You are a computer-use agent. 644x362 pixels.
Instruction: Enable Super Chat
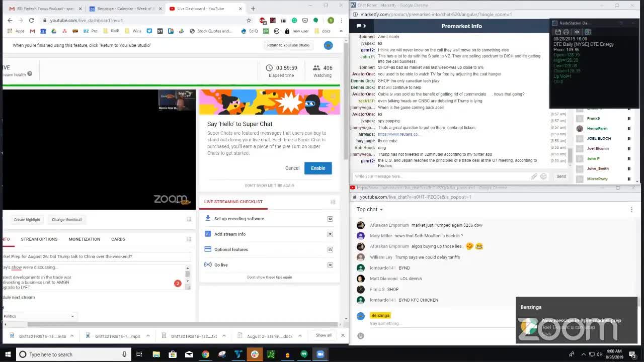tap(318, 168)
